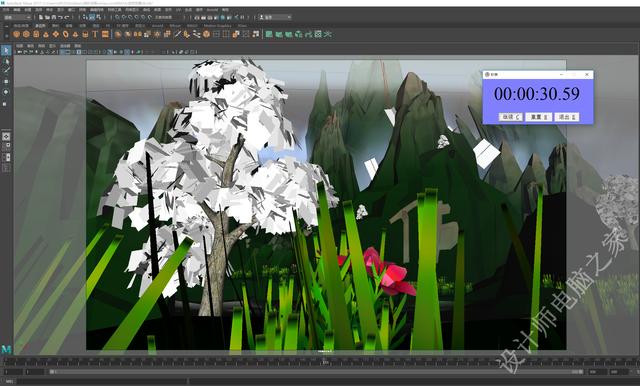Screen dimensions: 640x386
Task: Switch to single perspective view layout
Action: [6, 136]
